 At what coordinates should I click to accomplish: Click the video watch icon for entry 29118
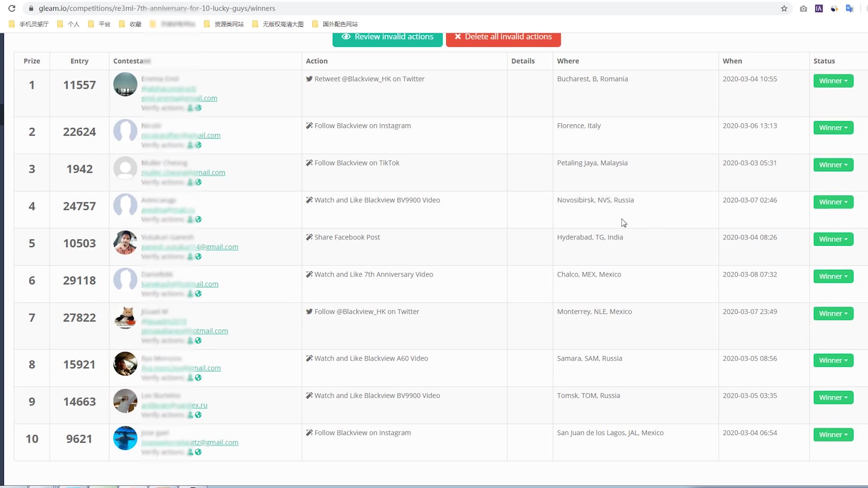click(x=309, y=274)
